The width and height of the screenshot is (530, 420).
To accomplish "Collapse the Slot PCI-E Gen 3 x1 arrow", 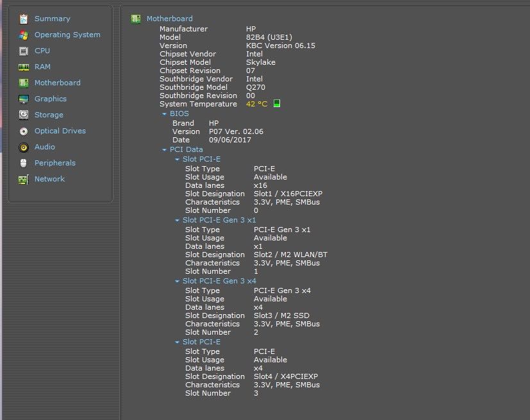I will (x=177, y=220).
